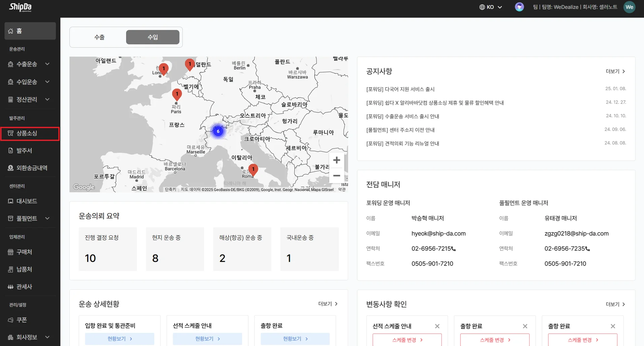Viewport: 644px width, 346px height.
Task: Expand the 회사정보 menu chevron
Action: (x=47, y=337)
